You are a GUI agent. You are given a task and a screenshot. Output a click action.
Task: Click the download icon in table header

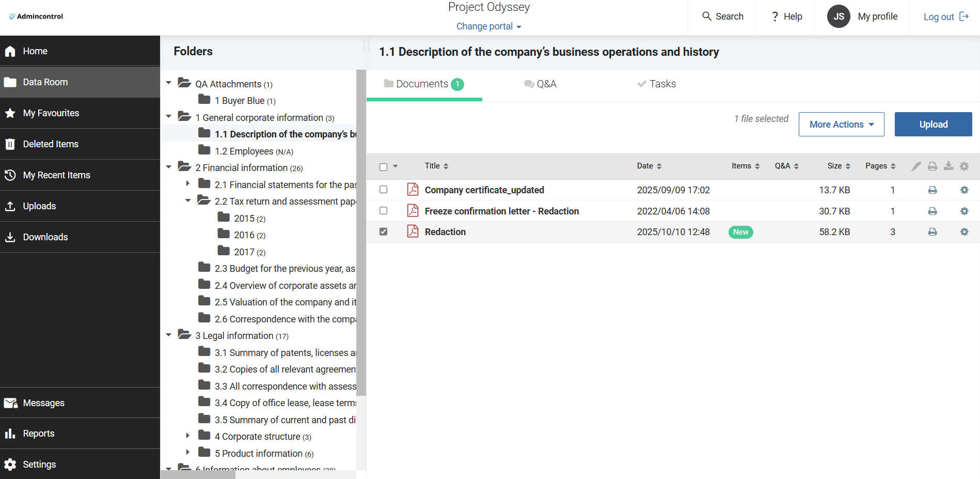949,166
